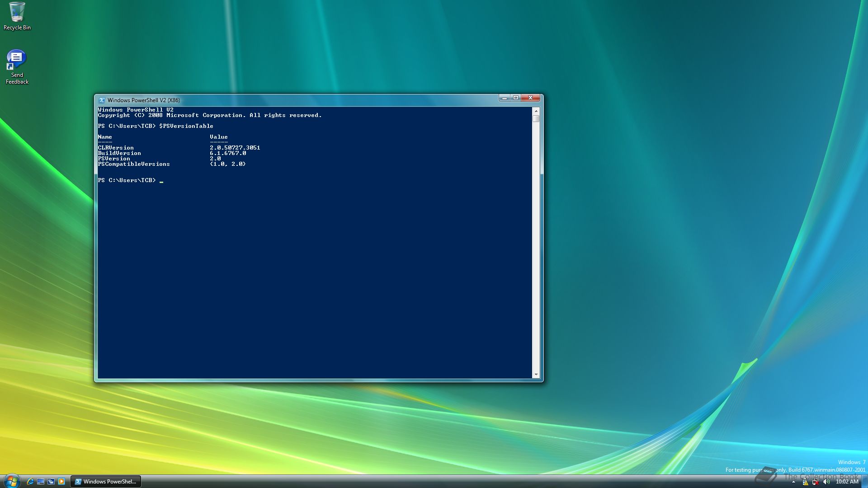Open the disconnected network tray icon
The image size is (868, 488).
816,482
